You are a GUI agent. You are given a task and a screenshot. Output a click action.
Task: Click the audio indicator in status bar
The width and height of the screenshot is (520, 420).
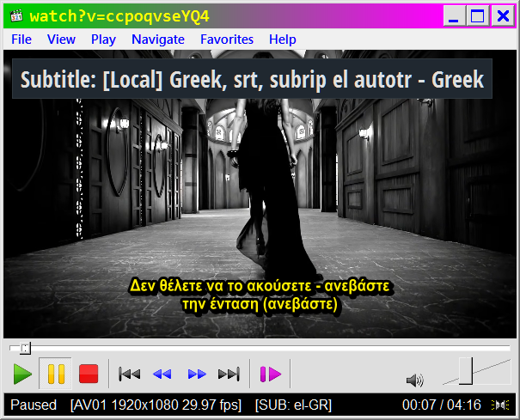pos(500,405)
